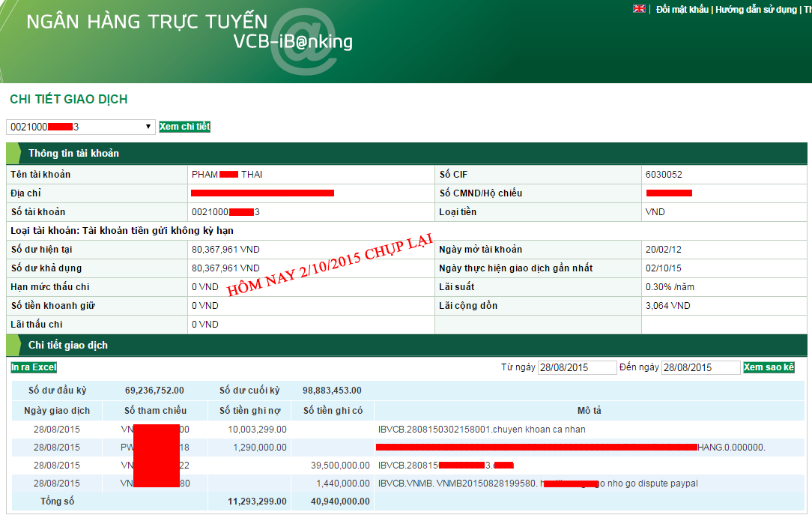The height and width of the screenshot is (515, 812).
Task: Click the latest transaction date 02/10/15
Action: [x=664, y=268]
